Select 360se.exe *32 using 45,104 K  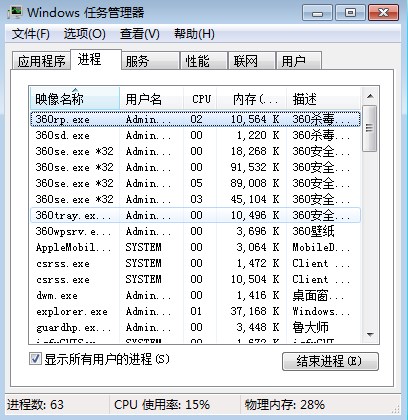[x=195, y=199]
